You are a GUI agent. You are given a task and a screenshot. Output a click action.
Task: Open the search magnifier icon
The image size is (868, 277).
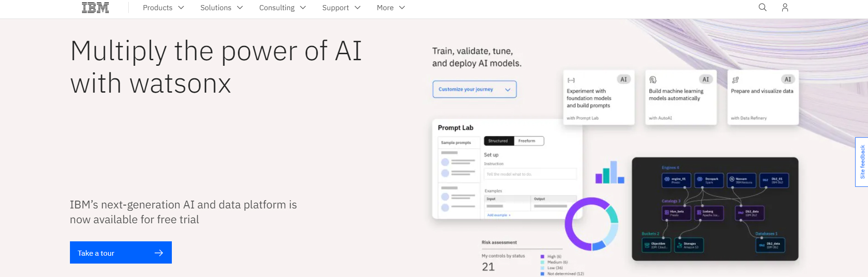click(762, 7)
